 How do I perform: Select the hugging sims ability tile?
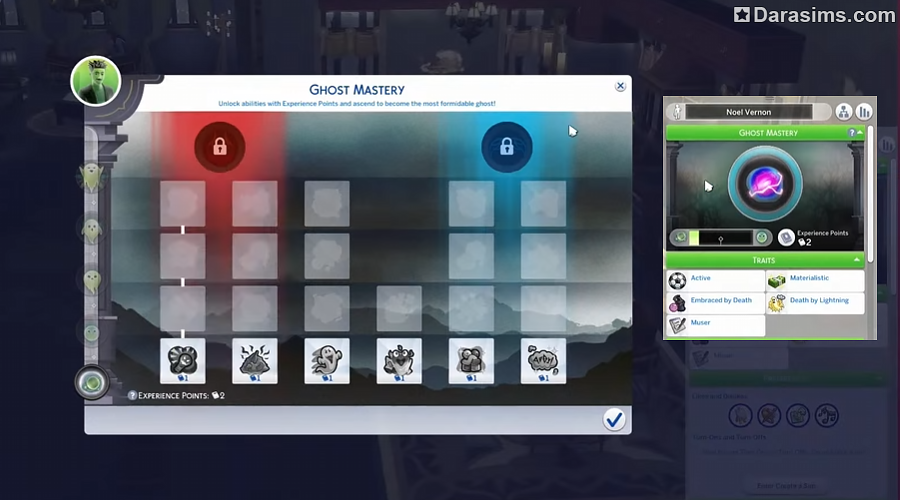click(471, 361)
